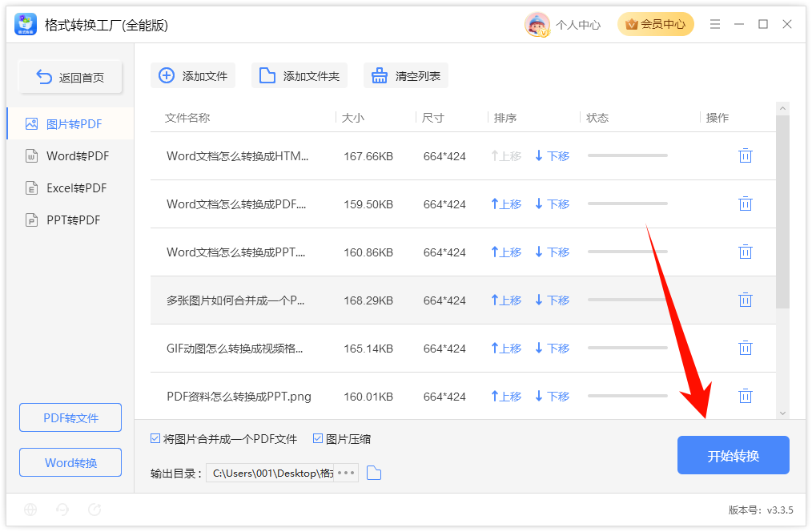Open 会员中心 button

656,24
